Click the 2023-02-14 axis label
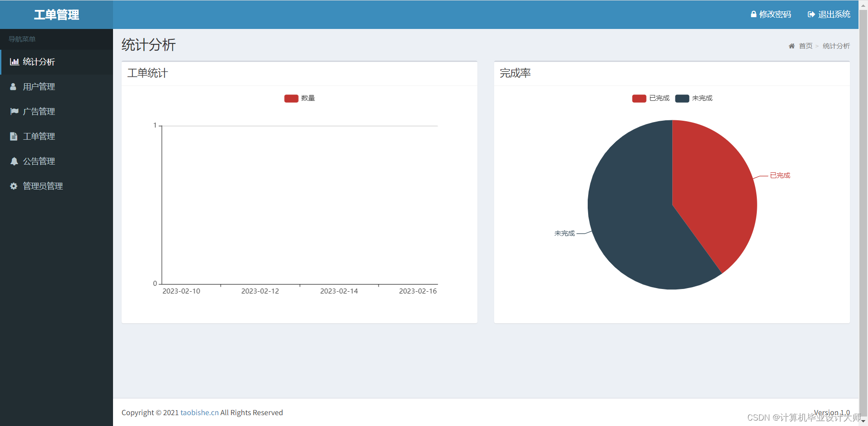Viewport: 868px width, 426px height. point(339,291)
